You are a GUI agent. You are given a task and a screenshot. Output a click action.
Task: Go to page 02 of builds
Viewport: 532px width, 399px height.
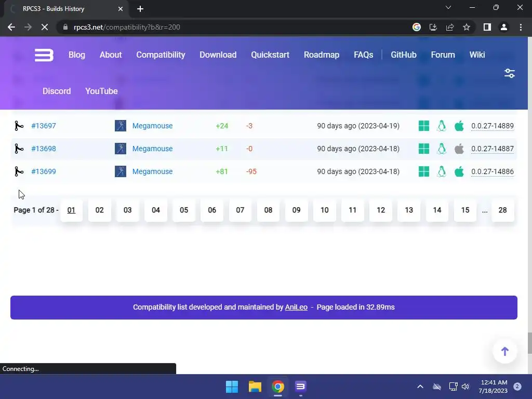coord(99,210)
